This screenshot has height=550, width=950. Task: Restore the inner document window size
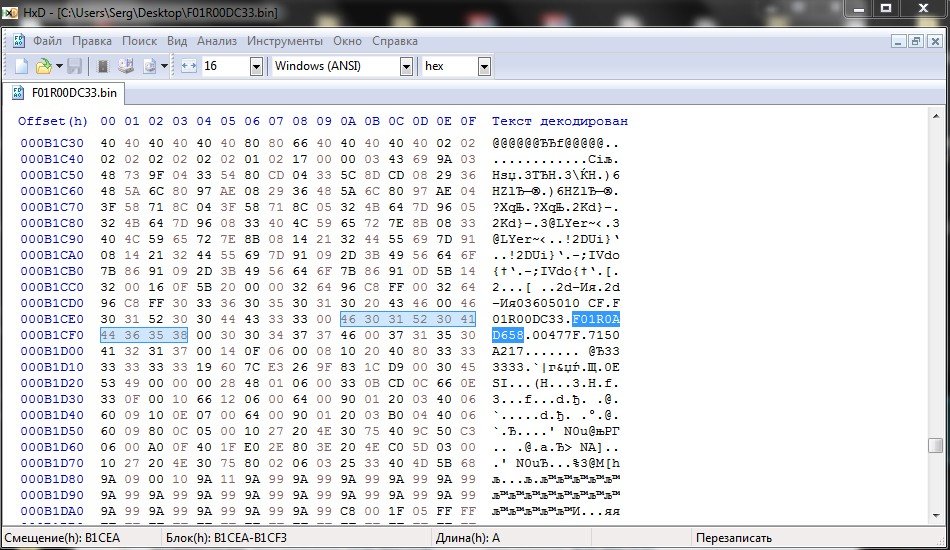click(x=916, y=41)
